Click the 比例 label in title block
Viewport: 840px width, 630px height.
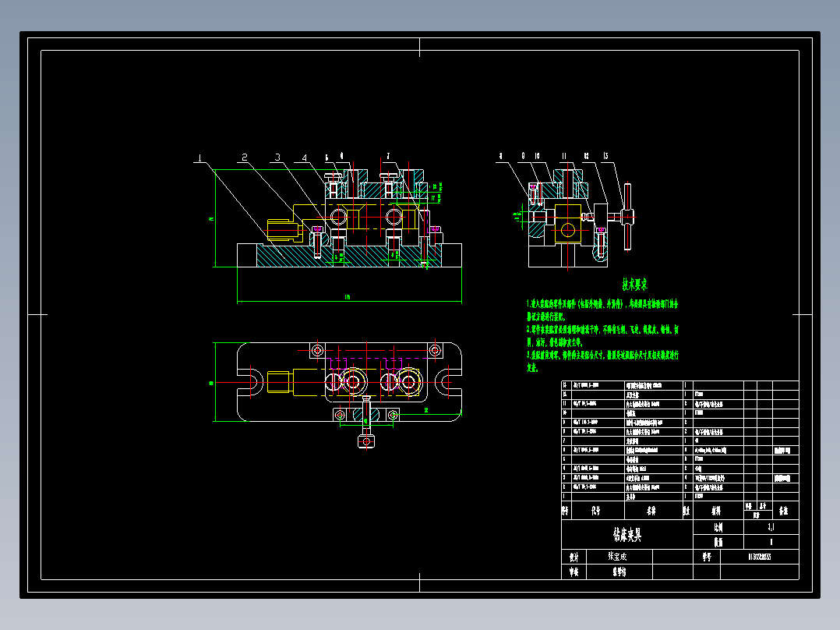[718, 528]
